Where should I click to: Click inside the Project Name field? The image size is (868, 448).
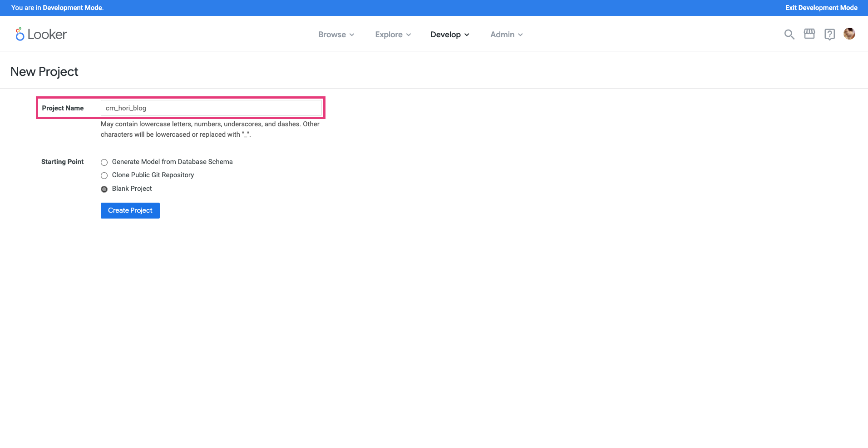click(x=211, y=108)
